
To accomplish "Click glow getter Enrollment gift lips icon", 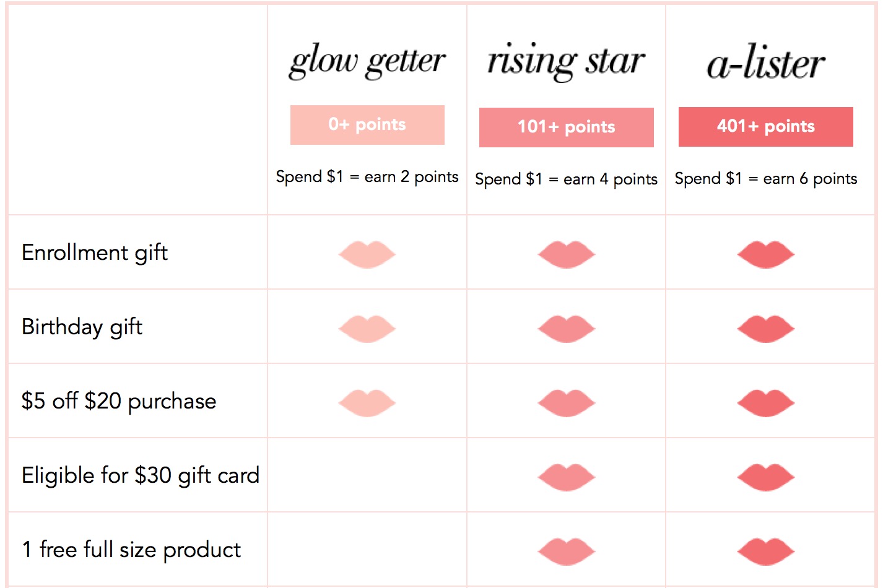I will [367, 254].
